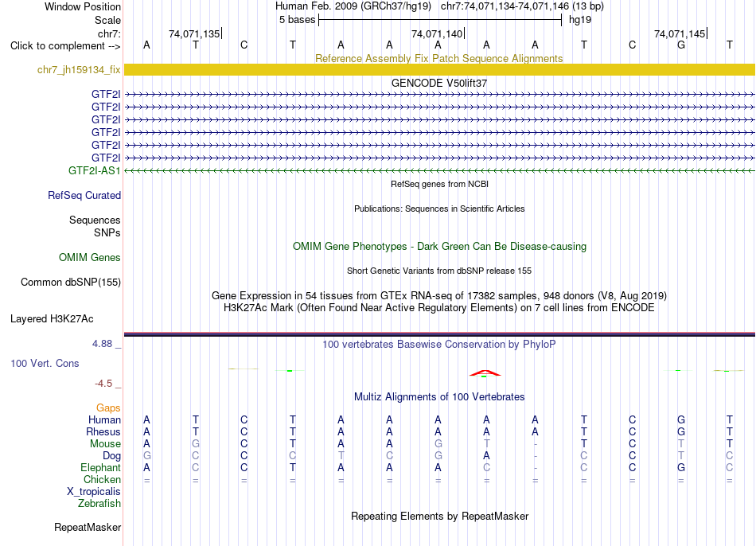Click the Sequences track label
The image size is (756, 546).
click(95, 220)
